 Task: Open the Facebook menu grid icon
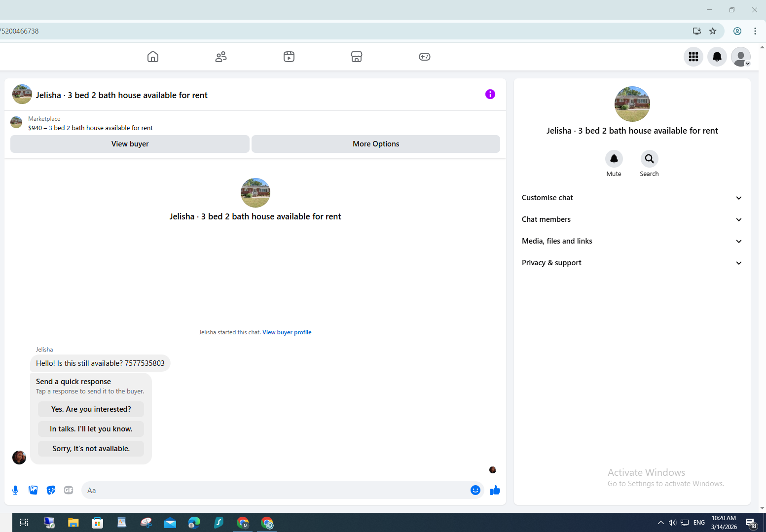[693, 57]
